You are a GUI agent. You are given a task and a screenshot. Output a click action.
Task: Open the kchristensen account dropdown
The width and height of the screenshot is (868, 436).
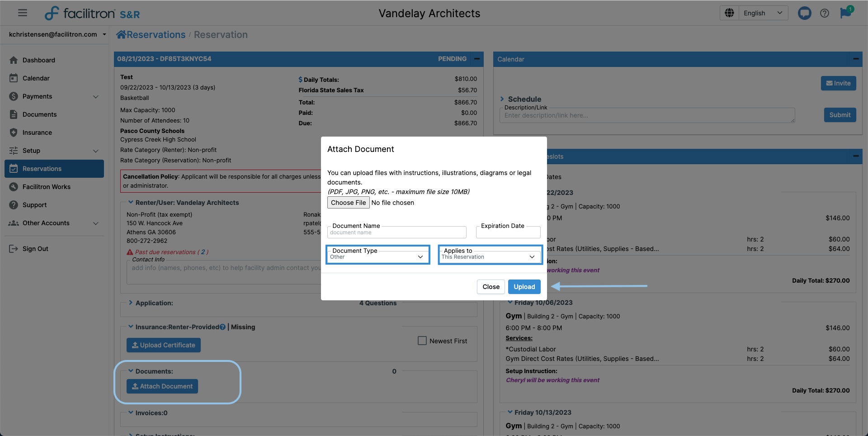click(57, 34)
